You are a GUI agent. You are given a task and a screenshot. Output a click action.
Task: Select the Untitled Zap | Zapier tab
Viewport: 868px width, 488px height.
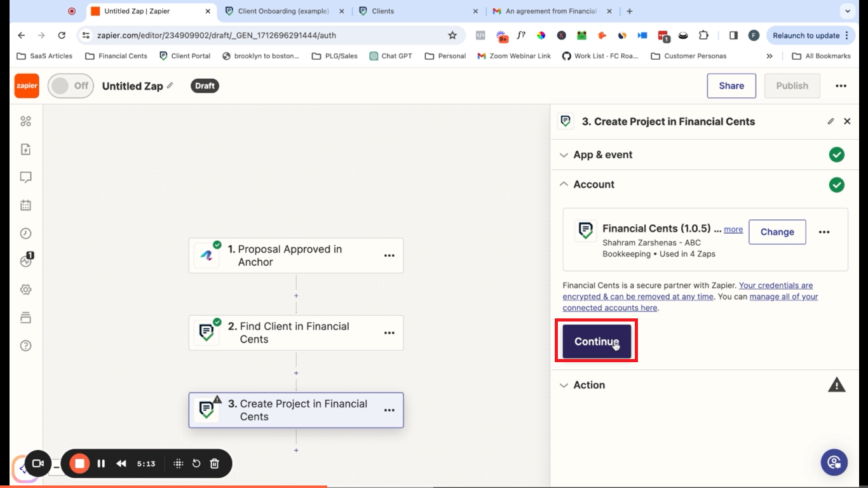pyautogui.click(x=151, y=11)
